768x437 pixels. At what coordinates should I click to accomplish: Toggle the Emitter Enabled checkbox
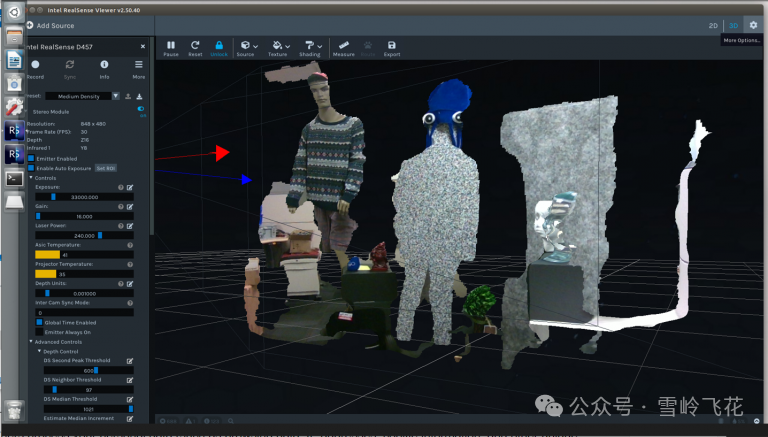[31, 158]
